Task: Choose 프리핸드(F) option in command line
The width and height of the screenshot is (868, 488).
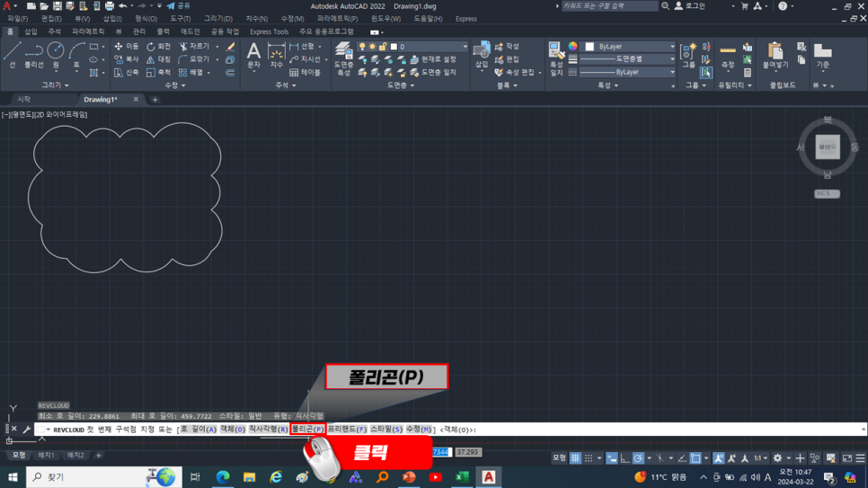Action: tap(347, 430)
